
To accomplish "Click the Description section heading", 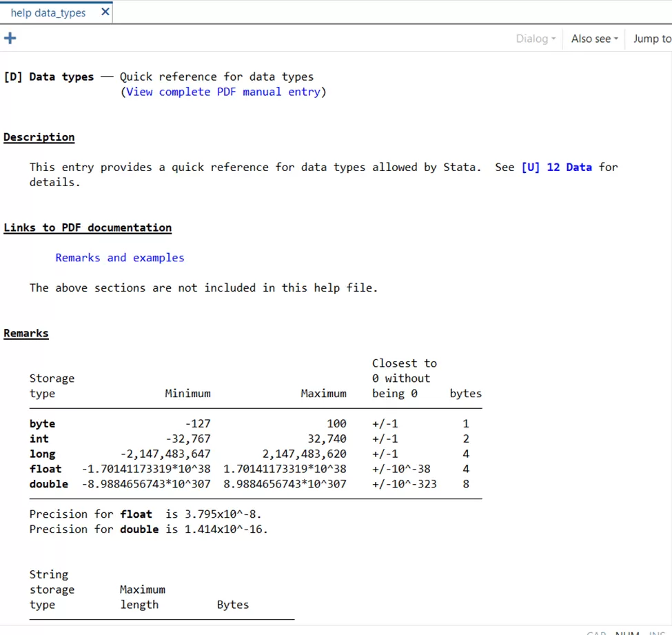I will point(39,137).
